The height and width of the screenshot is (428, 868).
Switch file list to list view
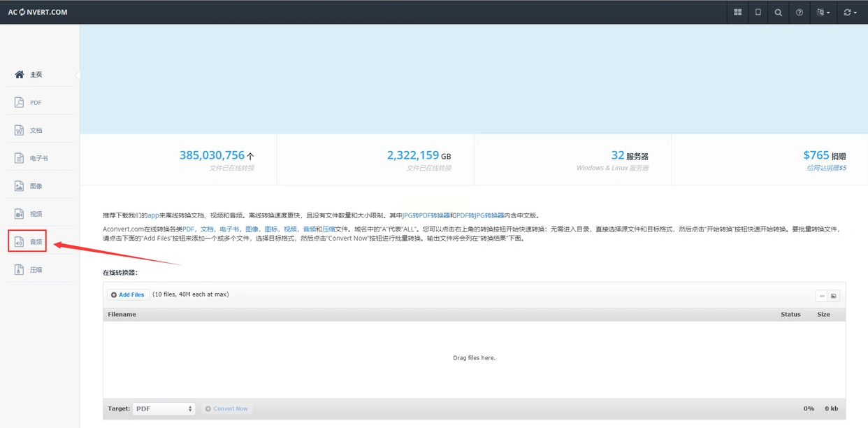(x=822, y=296)
